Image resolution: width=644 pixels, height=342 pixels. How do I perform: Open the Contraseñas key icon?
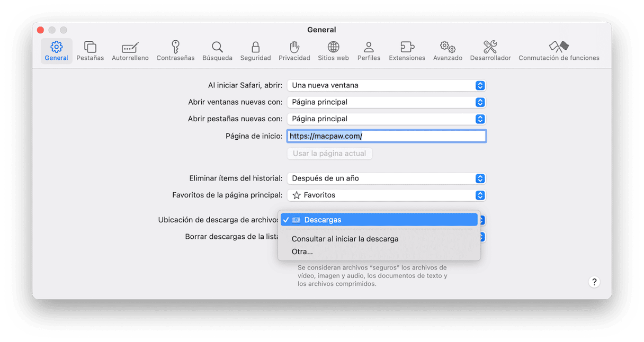tap(175, 51)
